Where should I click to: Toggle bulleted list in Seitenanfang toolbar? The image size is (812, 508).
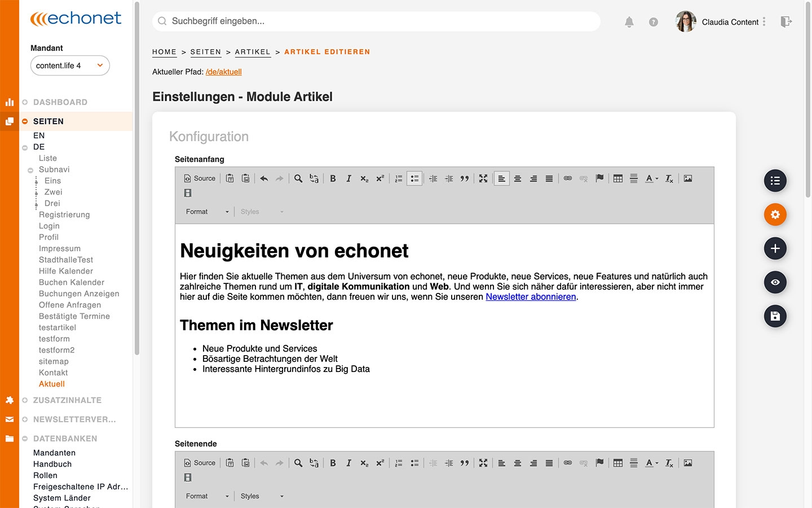click(414, 178)
